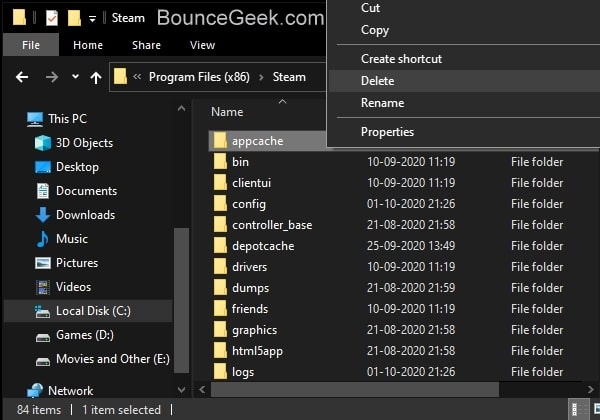Viewport: 600px width, 420px height.
Task: Open Downloads in the navigation pane
Action: click(86, 215)
